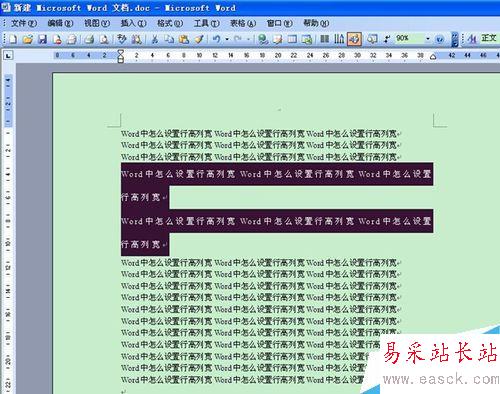Open the 正文 style combo box
This screenshot has height=394, width=500.
pyautogui.click(x=489, y=39)
